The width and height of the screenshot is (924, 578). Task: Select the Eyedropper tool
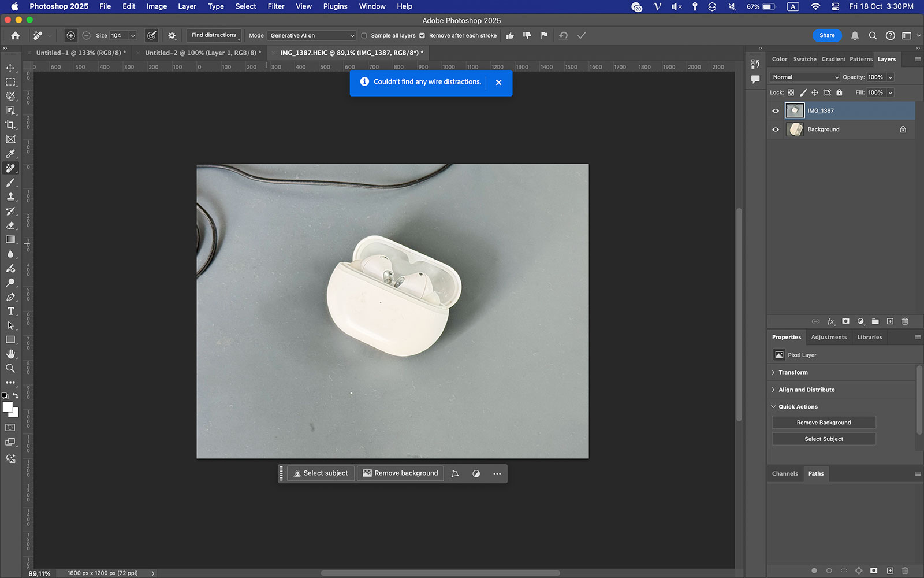pos(10,154)
